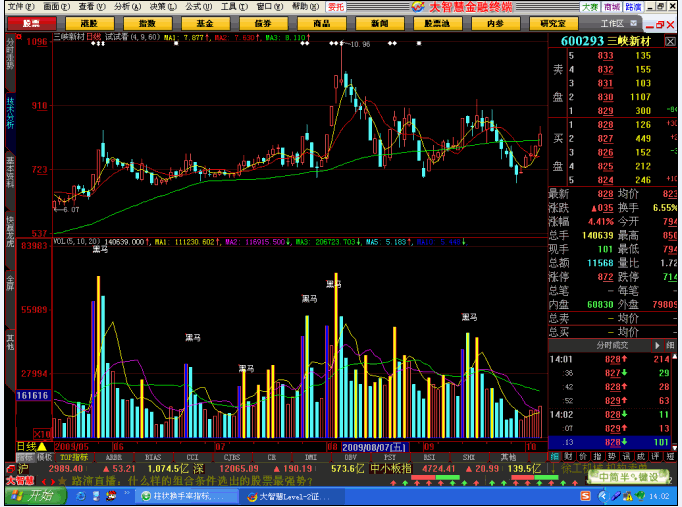Screen dimensions: 682x507
Task: Click the 细 detail button beside 分时成交
Action: tap(670, 346)
